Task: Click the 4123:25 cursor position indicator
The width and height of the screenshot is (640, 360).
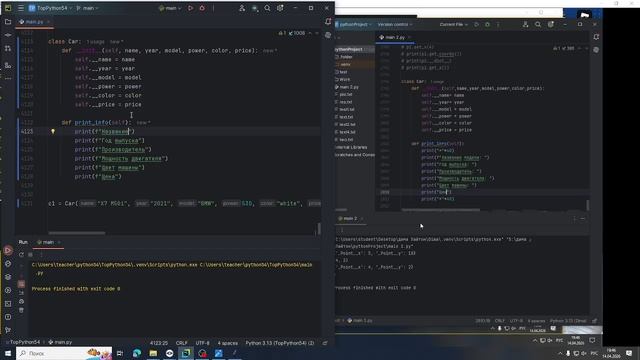Action: coord(159,343)
